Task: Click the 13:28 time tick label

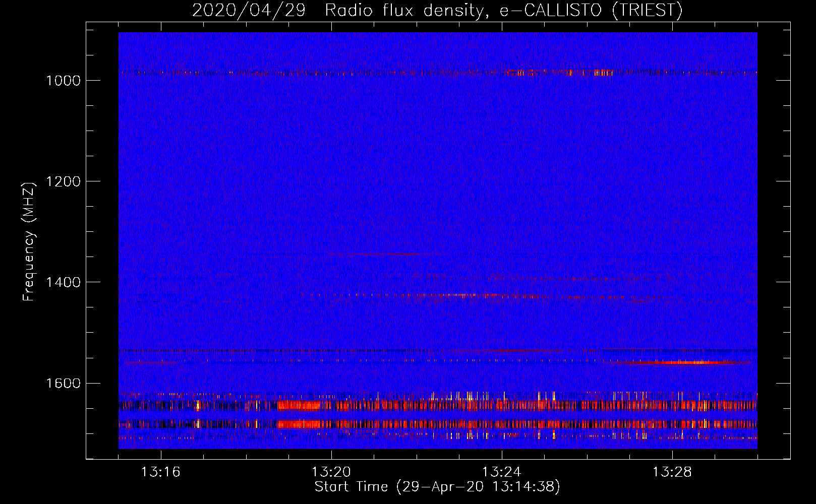Action: pos(672,472)
